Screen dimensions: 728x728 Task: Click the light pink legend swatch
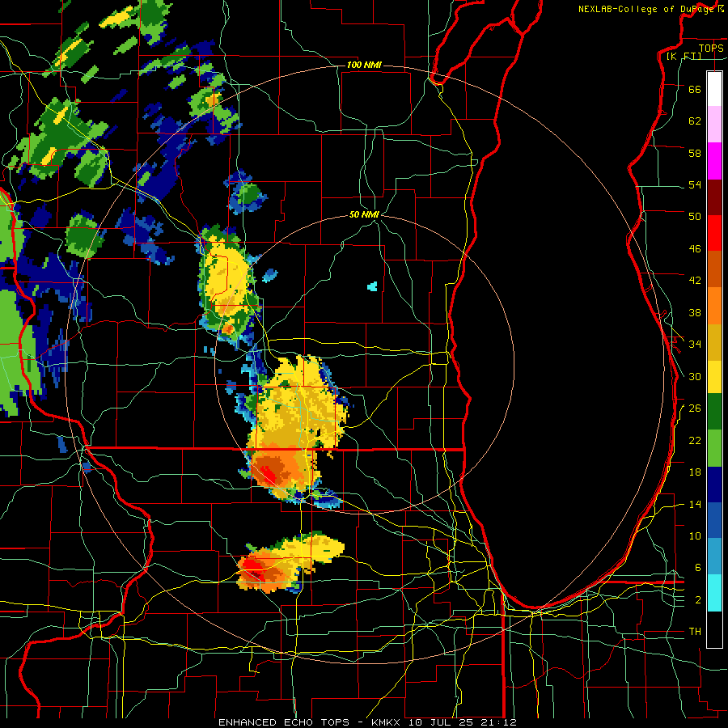pos(714,125)
